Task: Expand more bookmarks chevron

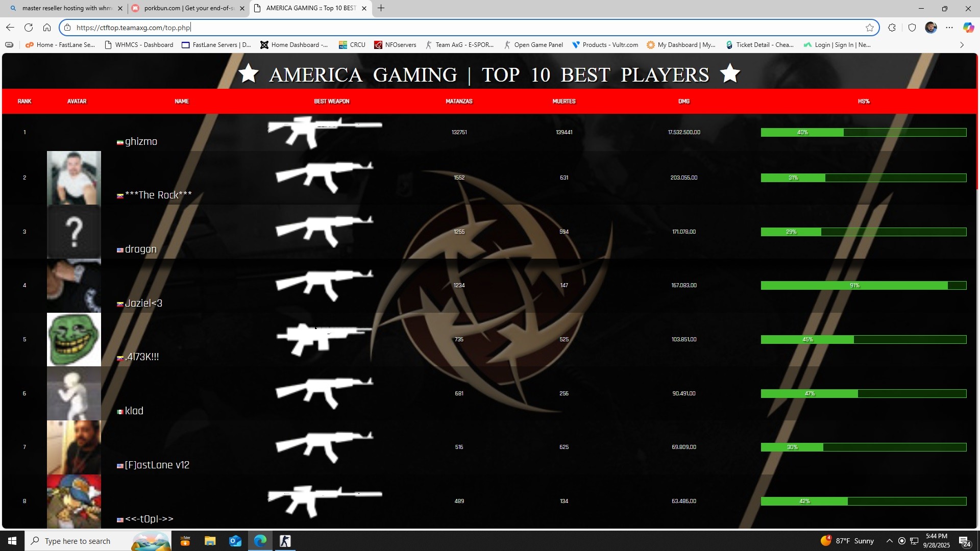Action: pyautogui.click(x=962, y=45)
